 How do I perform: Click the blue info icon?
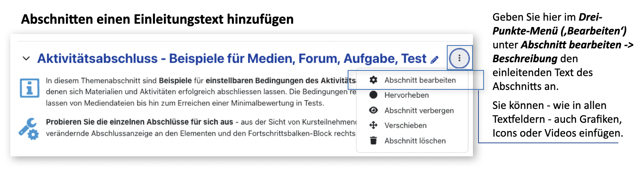(x=30, y=88)
